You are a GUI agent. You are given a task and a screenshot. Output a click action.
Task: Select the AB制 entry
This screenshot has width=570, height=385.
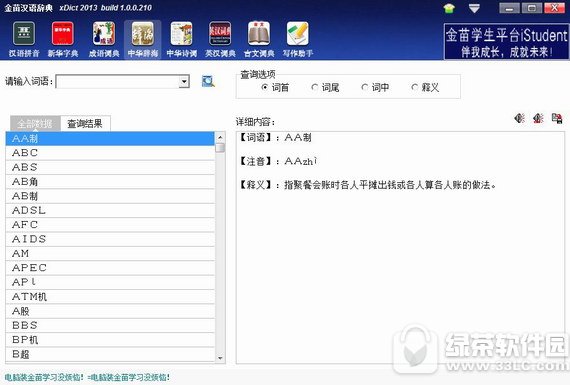point(110,196)
